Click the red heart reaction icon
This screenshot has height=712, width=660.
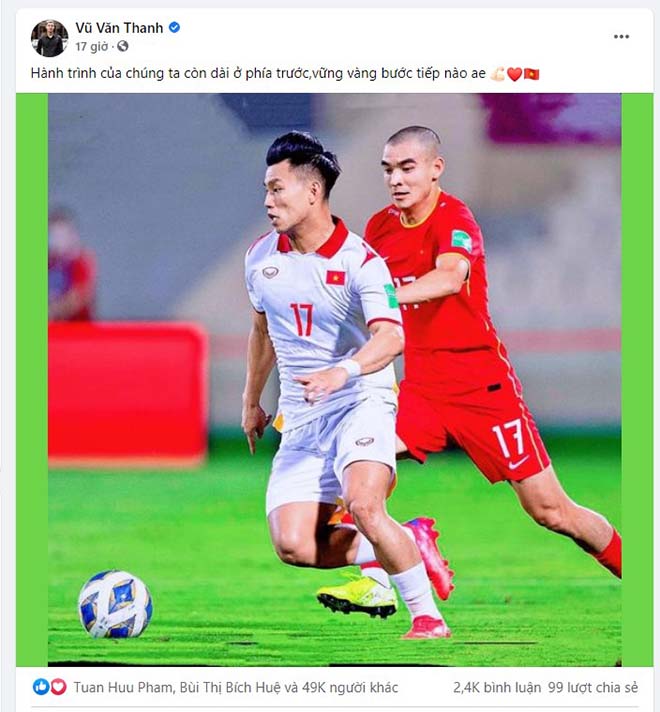58,687
